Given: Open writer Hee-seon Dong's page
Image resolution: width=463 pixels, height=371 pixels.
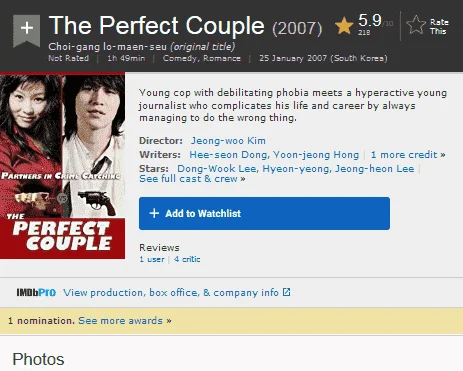Looking at the screenshot, I should tap(230, 155).
